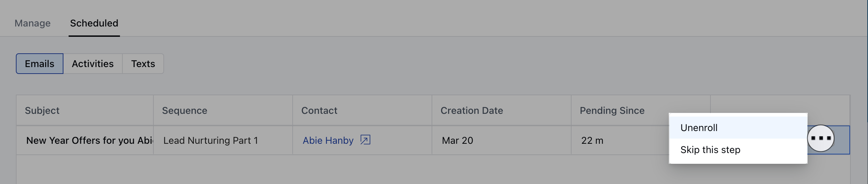The height and width of the screenshot is (184, 868).
Task: Open Abie Hanby contact external link icon
Action: coord(365,140)
